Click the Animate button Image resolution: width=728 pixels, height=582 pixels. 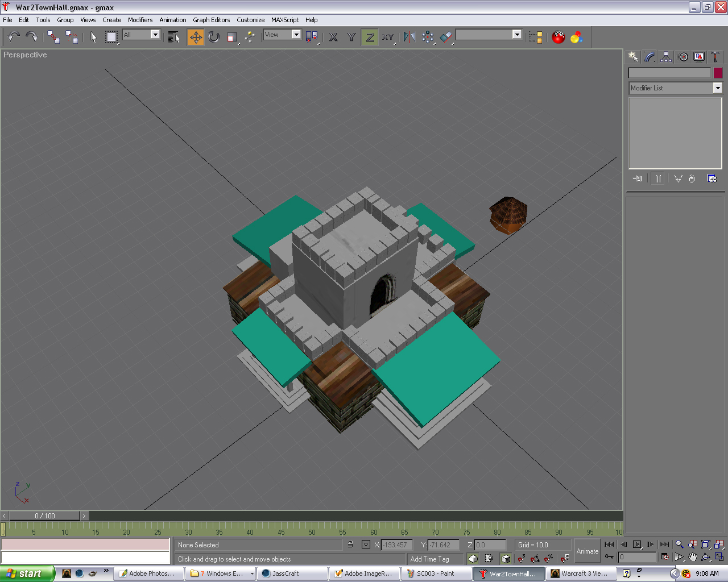pyautogui.click(x=588, y=551)
